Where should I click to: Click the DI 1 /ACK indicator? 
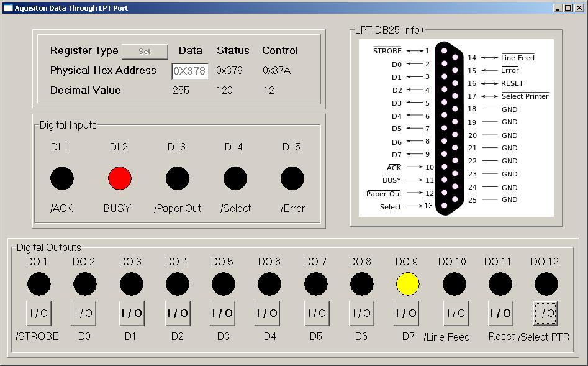click(62, 178)
